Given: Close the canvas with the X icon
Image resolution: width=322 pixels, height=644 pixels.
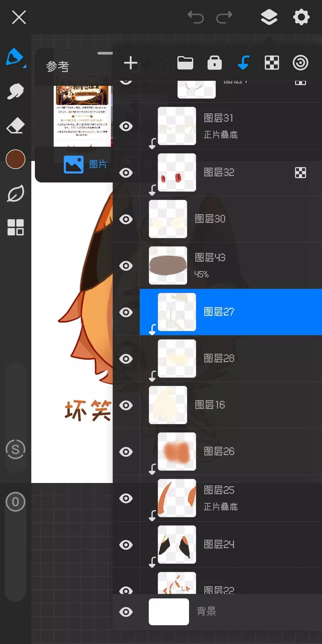Looking at the screenshot, I should (x=19, y=17).
